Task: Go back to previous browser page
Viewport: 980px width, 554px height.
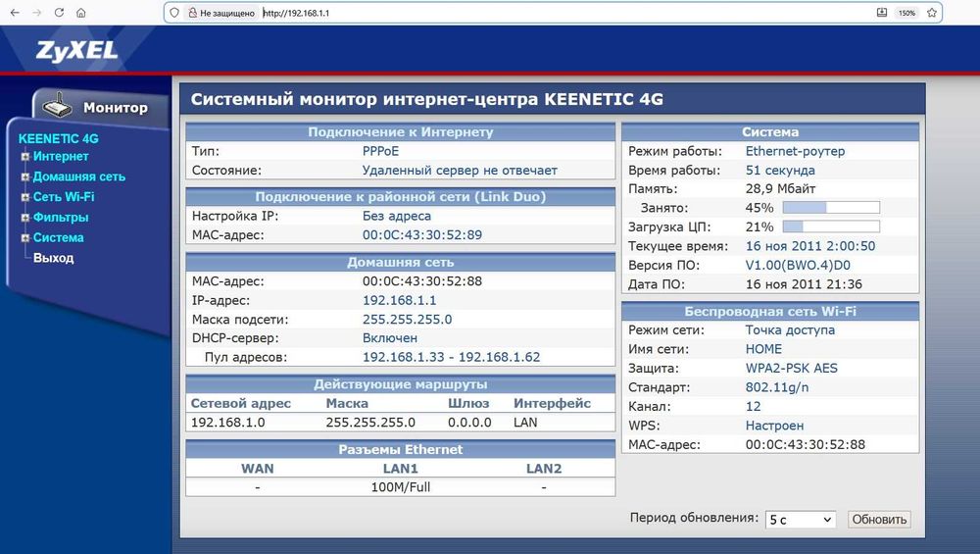Action: 15,13
